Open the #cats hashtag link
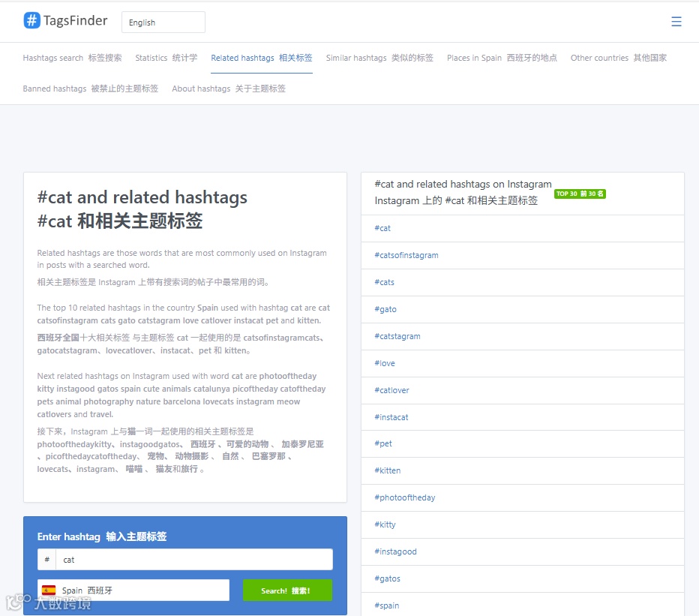Image resolution: width=699 pixels, height=616 pixels. pos(384,282)
